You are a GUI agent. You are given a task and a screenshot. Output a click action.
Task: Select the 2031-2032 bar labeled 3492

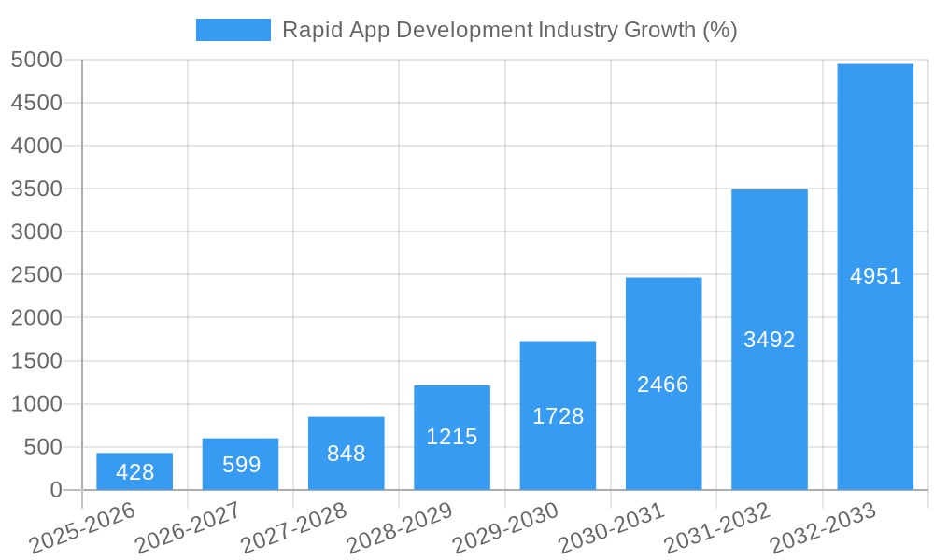coord(770,340)
